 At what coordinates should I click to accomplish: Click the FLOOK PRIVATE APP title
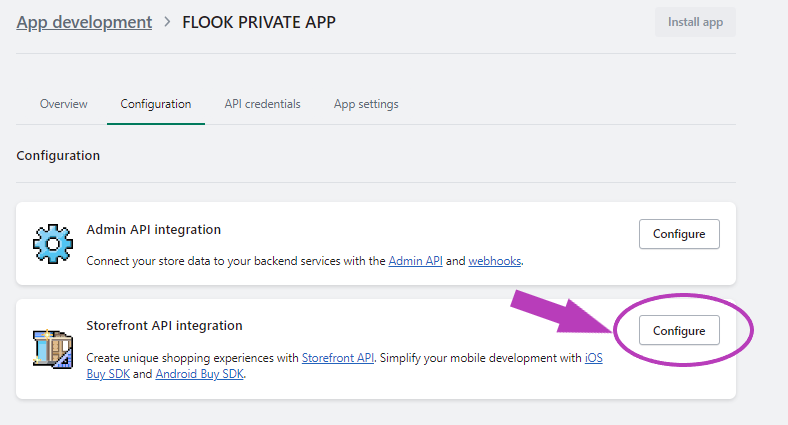coord(259,22)
